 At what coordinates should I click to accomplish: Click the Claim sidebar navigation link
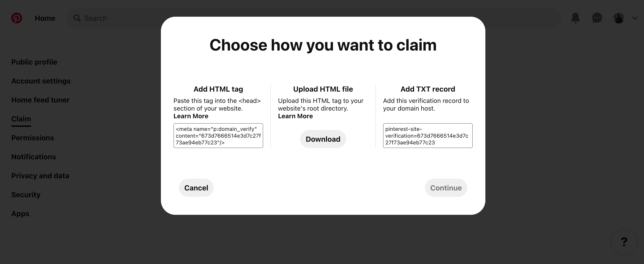click(21, 119)
